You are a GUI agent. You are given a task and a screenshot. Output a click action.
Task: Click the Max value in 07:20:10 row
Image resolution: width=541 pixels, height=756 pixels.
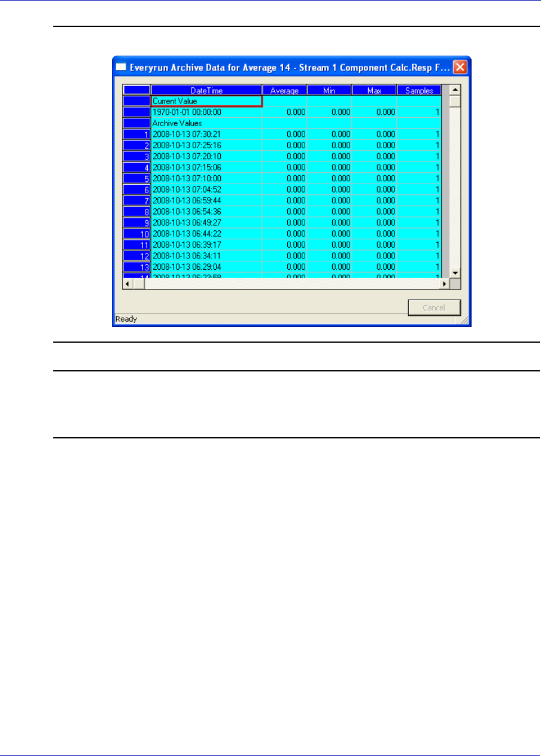tap(374, 156)
